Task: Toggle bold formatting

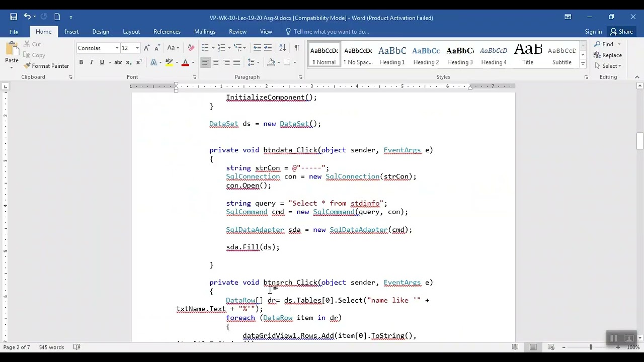Action: pos(81,62)
